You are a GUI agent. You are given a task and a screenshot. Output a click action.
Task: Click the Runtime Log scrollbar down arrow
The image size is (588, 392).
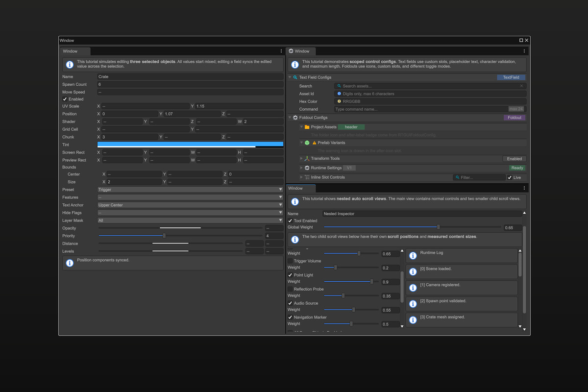(x=519, y=326)
